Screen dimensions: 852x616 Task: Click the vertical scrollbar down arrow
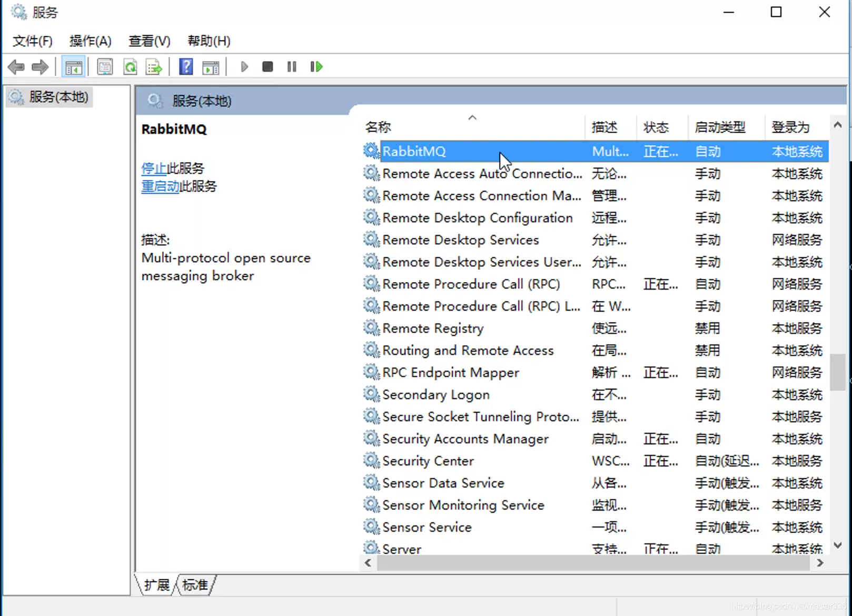click(x=838, y=546)
